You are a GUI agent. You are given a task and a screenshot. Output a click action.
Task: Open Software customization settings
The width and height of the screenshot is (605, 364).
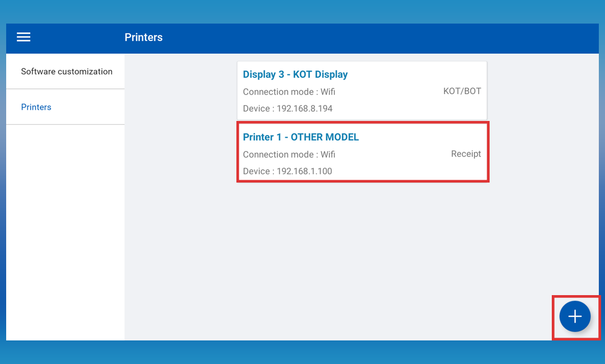coord(67,72)
